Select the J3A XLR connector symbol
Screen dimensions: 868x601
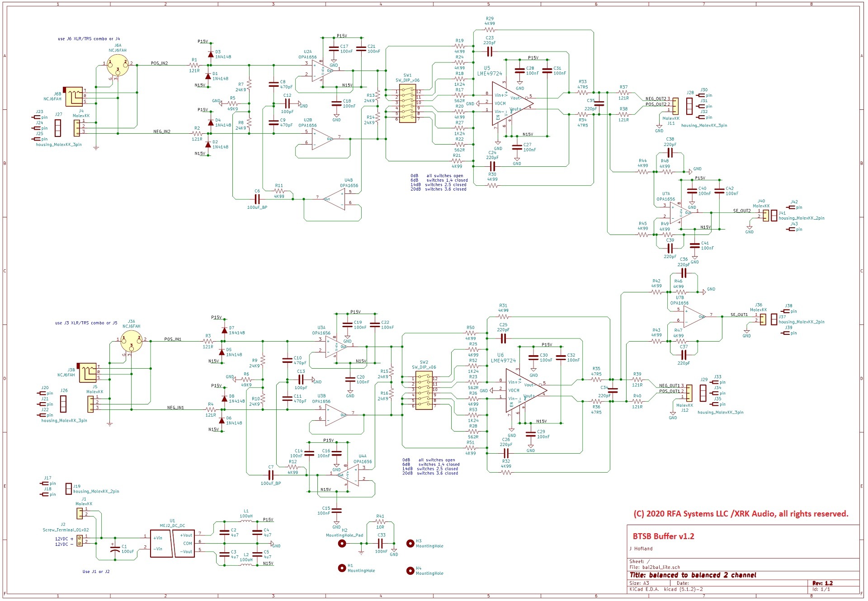tap(132, 342)
